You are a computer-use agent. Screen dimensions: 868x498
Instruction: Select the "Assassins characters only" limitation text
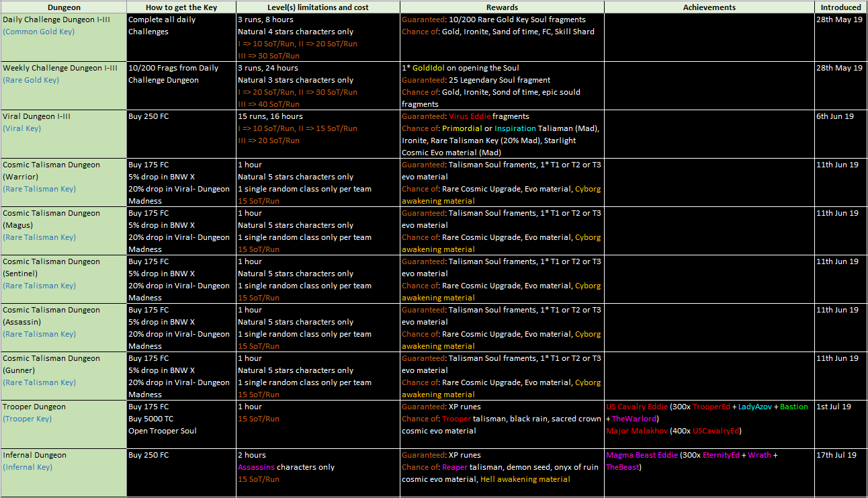pyautogui.click(x=285, y=467)
